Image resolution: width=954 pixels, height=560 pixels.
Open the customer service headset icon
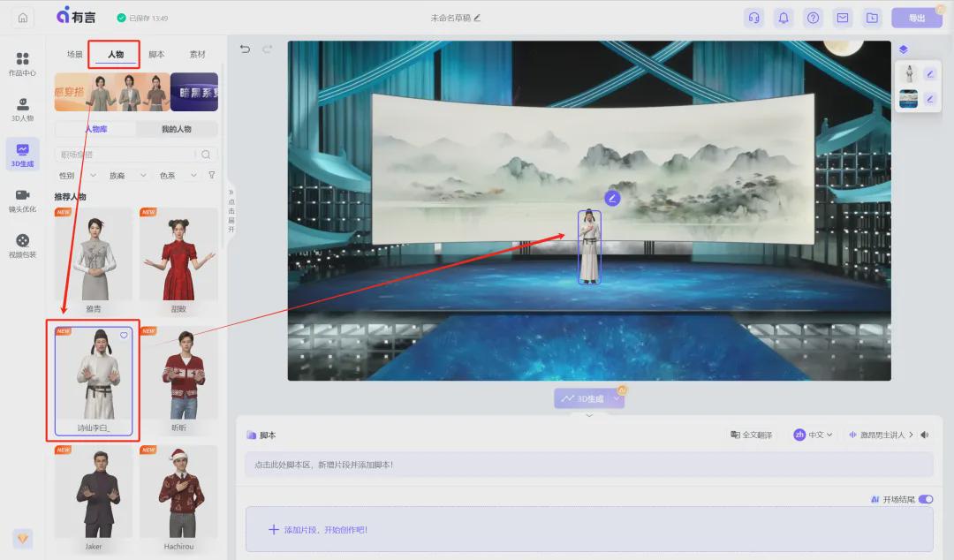[754, 17]
